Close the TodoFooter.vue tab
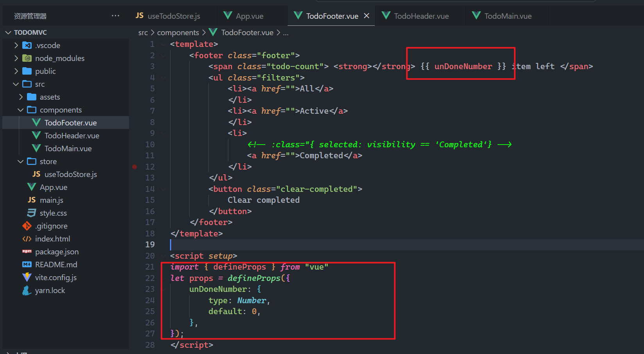The width and height of the screenshot is (644, 354). pyautogui.click(x=367, y=16)
